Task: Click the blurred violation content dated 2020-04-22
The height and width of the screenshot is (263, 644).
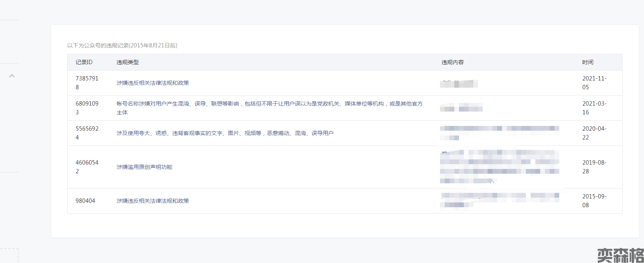Action: [x=499, y=133]
